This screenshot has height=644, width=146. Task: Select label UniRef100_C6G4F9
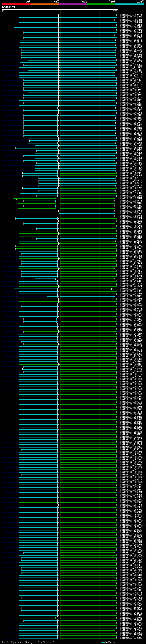point(131,271)
